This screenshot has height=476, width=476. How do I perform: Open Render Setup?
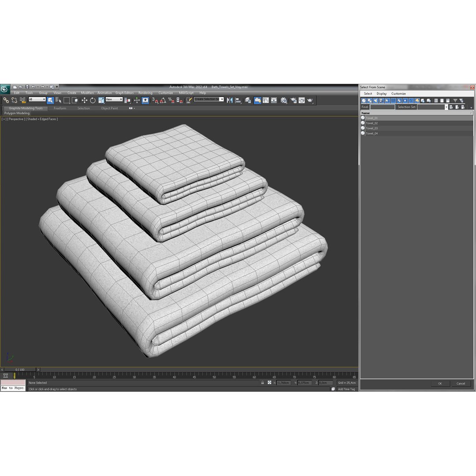(x=293, y=100)
